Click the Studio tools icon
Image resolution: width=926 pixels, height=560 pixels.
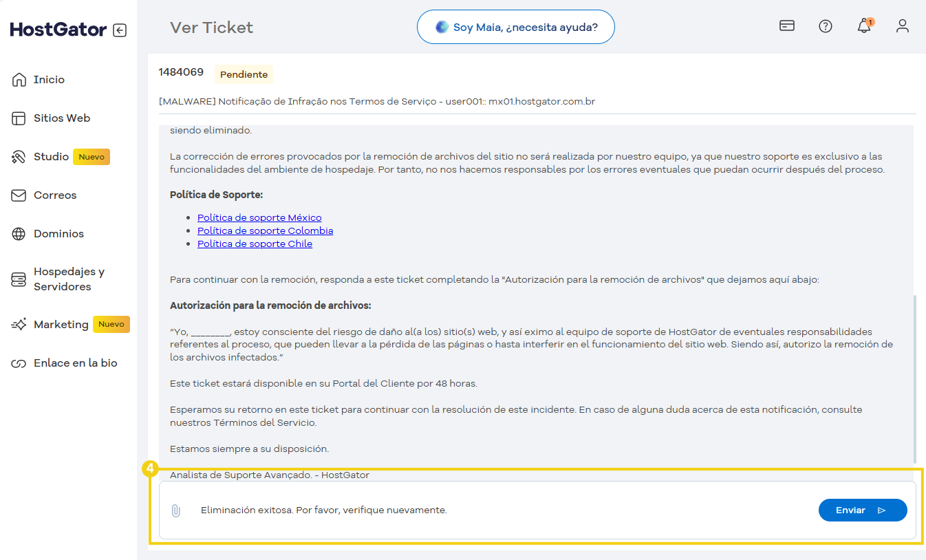tap(19, 157)
